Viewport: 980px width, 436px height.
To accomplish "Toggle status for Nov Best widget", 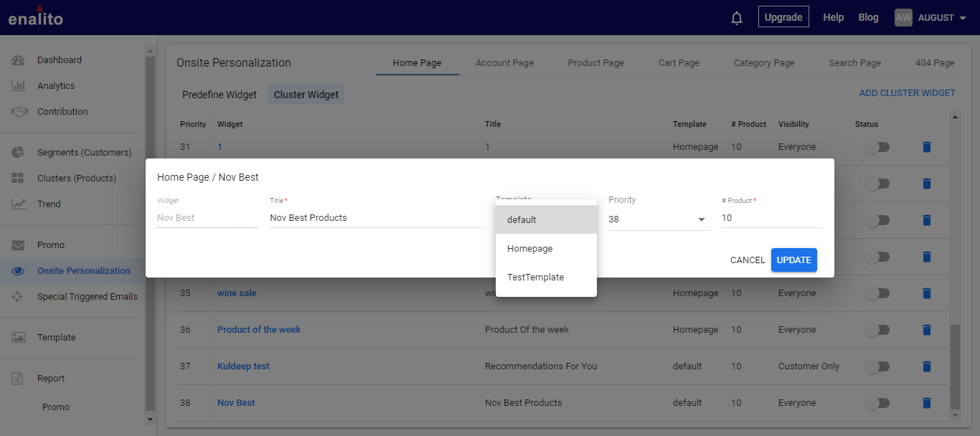I will (x=877, y=403).
